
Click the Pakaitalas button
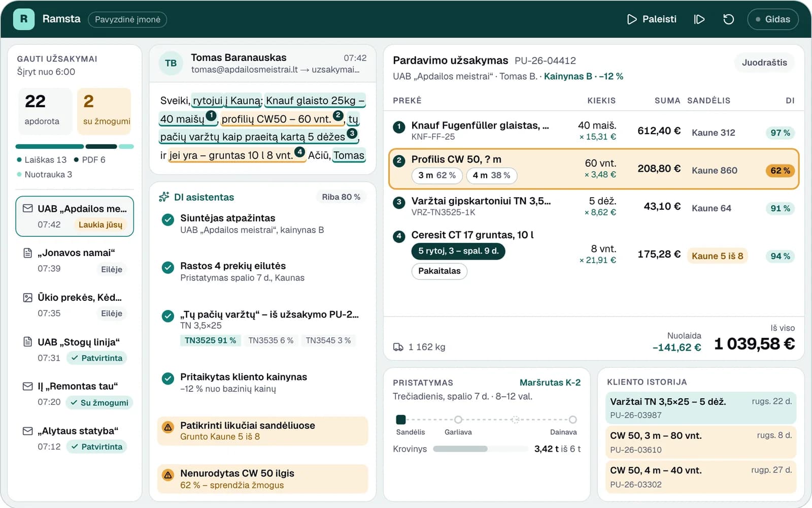pyautogui.click(x=439, y=271)
